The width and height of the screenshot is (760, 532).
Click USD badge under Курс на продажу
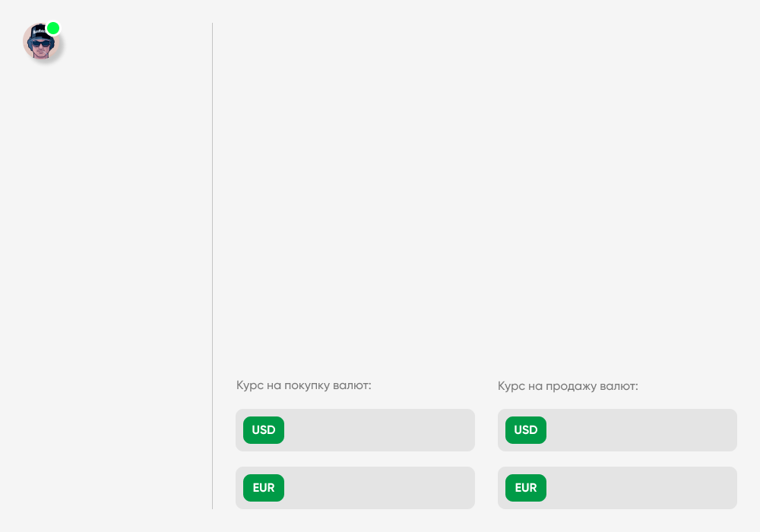tap(526, 430)
